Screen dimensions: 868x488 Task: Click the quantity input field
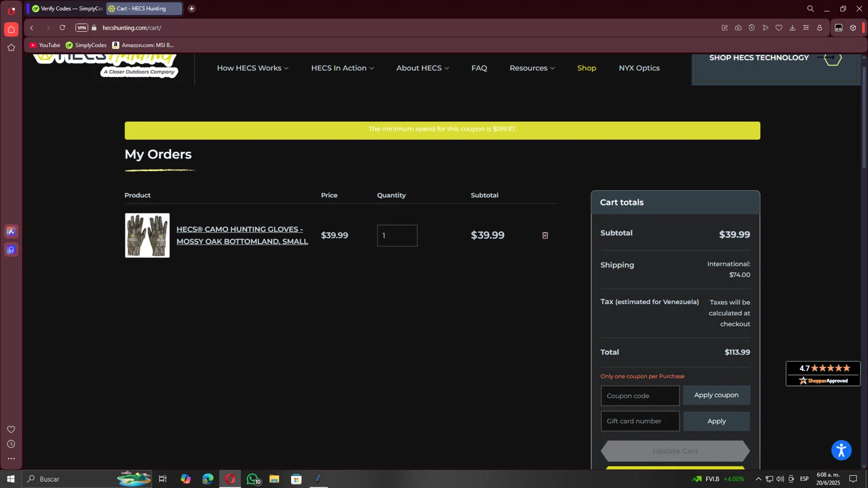pyautogui.click(x=397, y=235)
